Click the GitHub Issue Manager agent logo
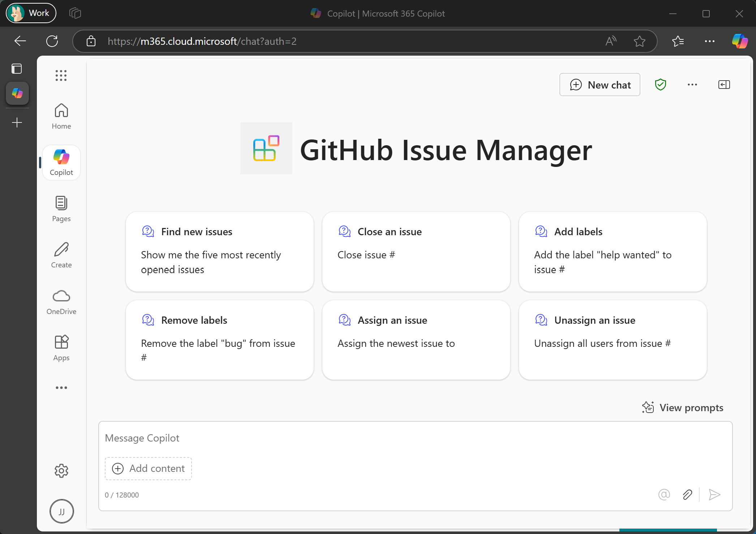756x534 pixels. [x=266, y=148]
